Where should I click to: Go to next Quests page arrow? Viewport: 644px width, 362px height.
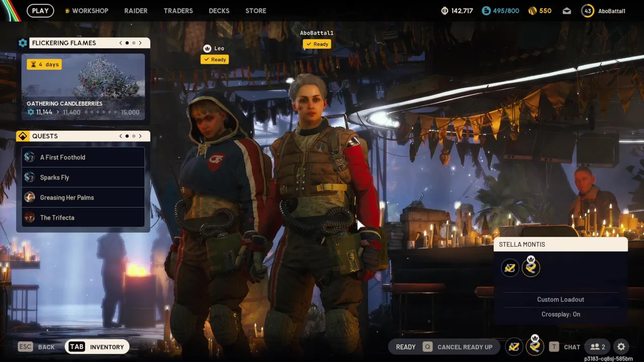tap(140, 136)
